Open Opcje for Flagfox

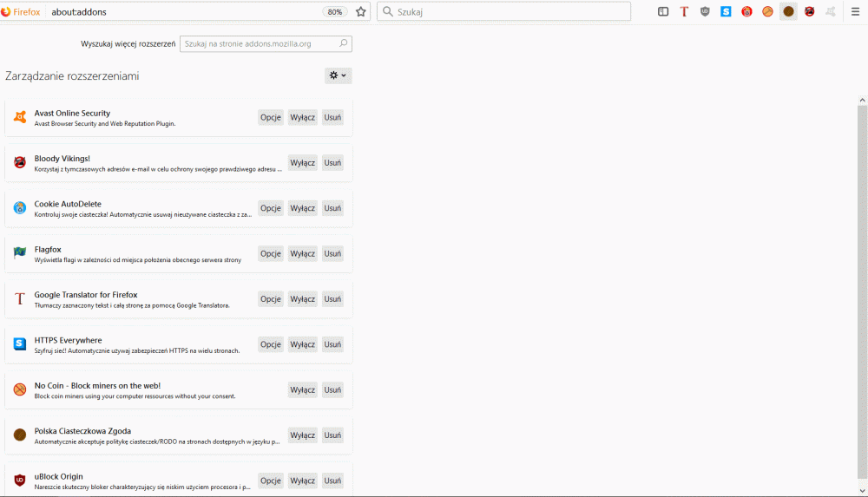pyautogui.click(x=271, y=253)
